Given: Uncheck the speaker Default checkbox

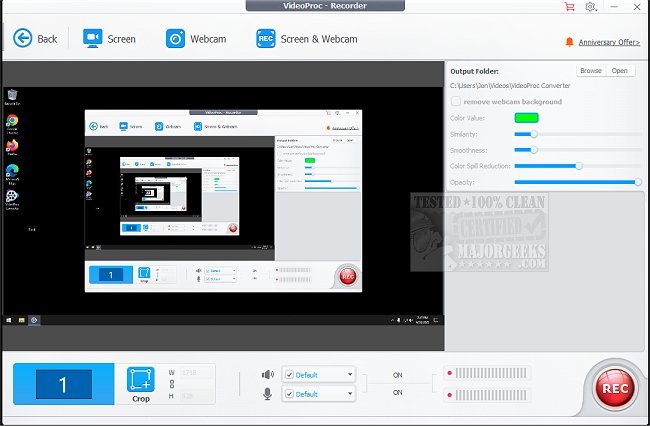Looking at the screenshot, I should tap(289, 375).
